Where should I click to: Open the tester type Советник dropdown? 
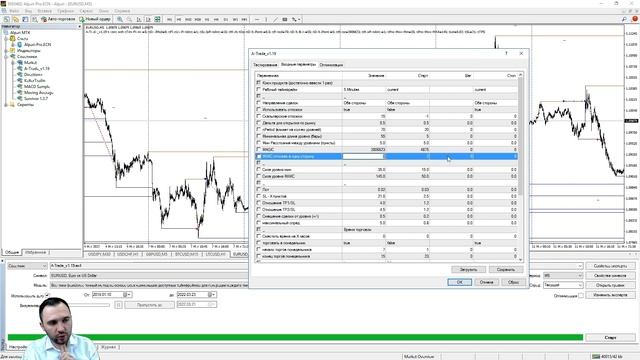pyautogui.click(x=27, y=266)
